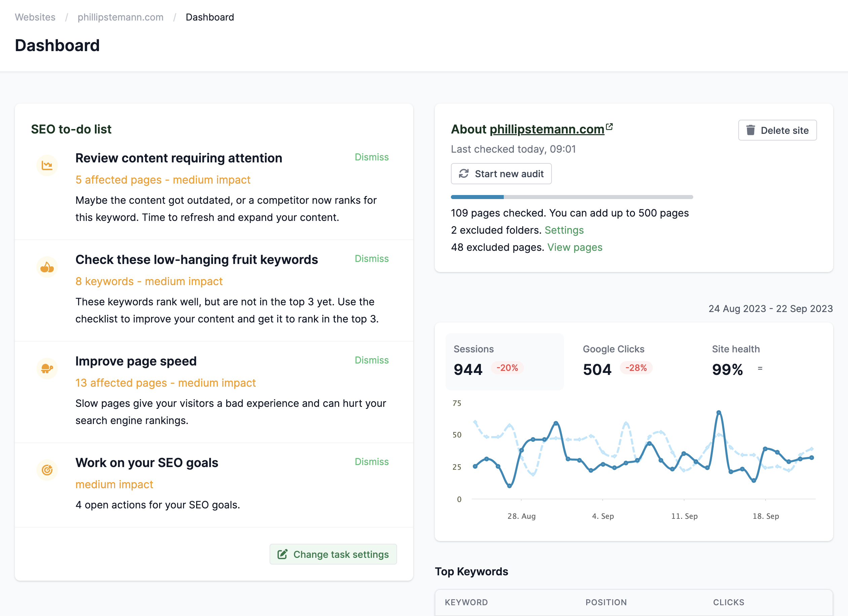Click '13 affected pages - medium impact' text
Image resolution: width=848 pixels, height=616 pixels.
165,383
